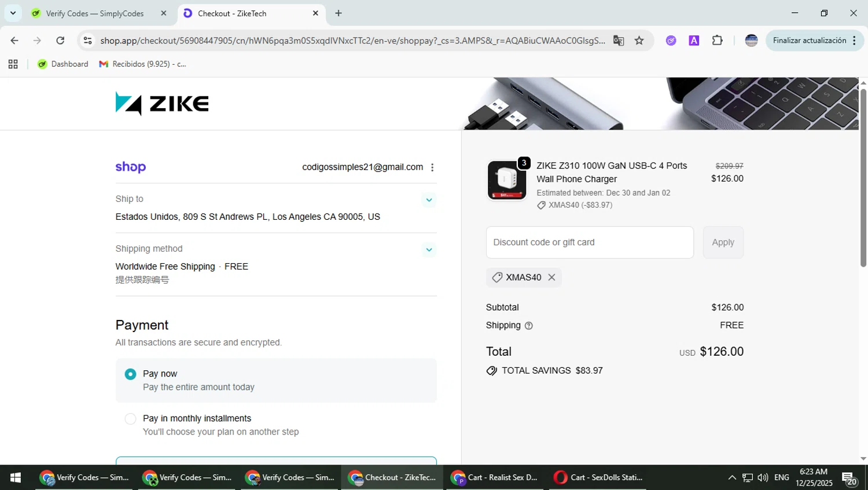Show hidden system tray icons

click(732, 477)
